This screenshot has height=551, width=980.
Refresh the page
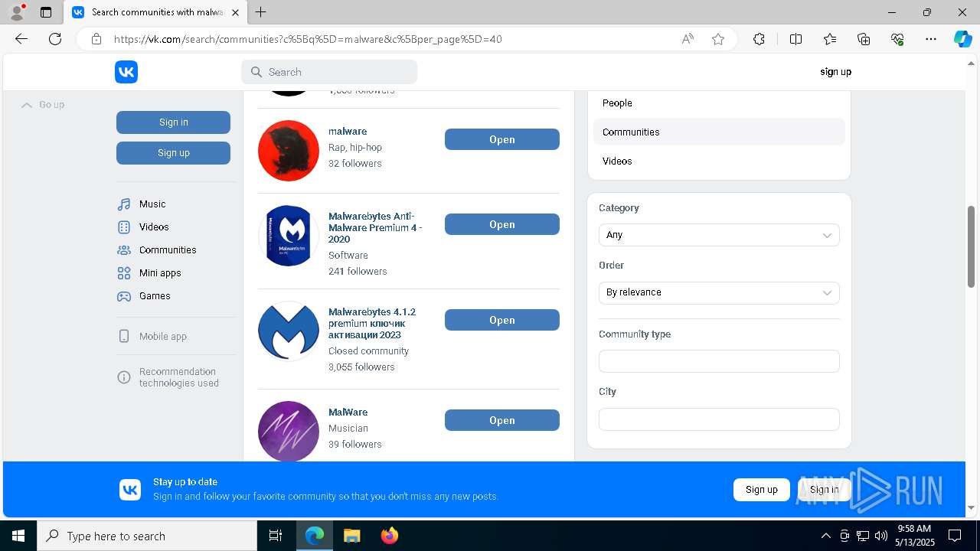55,39
